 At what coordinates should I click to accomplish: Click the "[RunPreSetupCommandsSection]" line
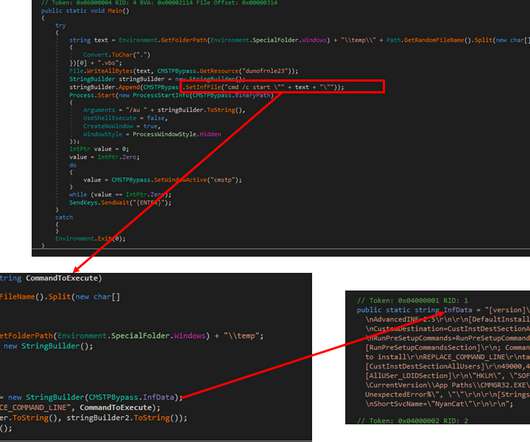(x=447, y=348)
